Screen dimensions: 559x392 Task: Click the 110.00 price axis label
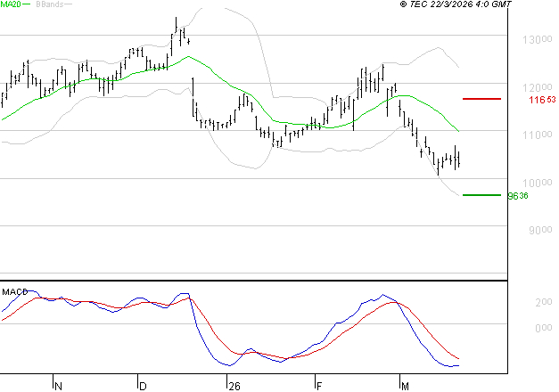pos(538,135)
